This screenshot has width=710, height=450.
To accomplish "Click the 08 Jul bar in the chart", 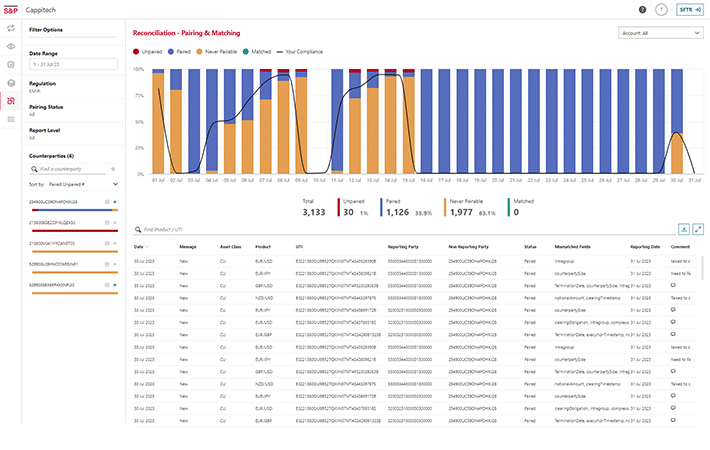I will tap(283, 121).
